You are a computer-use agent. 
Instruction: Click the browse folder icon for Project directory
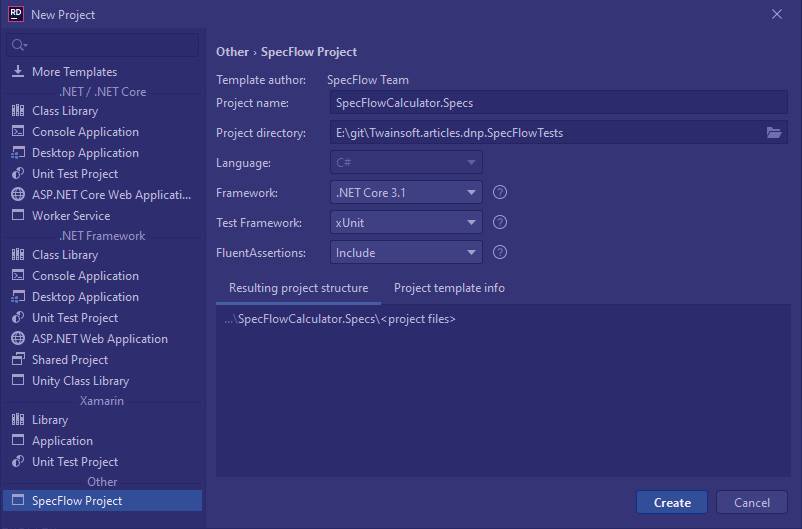pos(774,133)
